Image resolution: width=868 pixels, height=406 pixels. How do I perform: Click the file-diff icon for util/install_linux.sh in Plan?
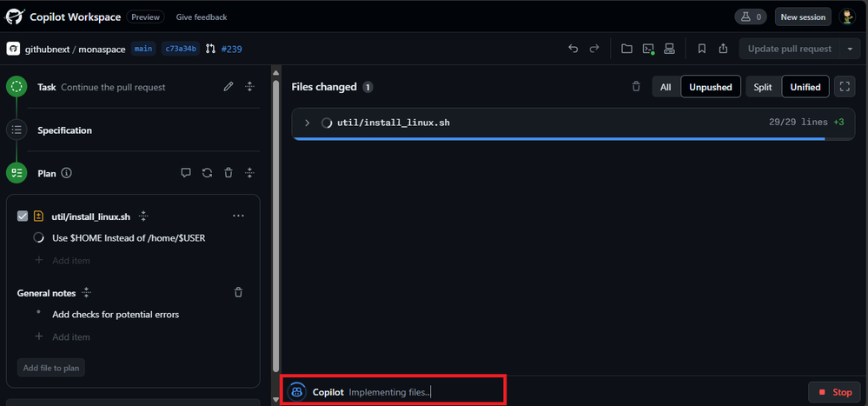pyautogui.click(x=38, y=216)
